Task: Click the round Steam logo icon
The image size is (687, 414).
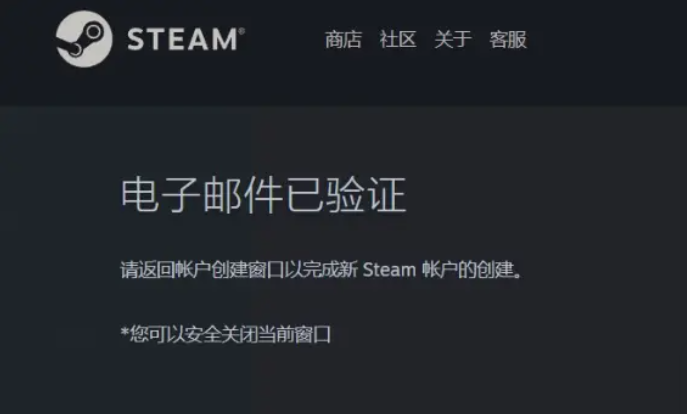Action: click(x=84, y=39)
